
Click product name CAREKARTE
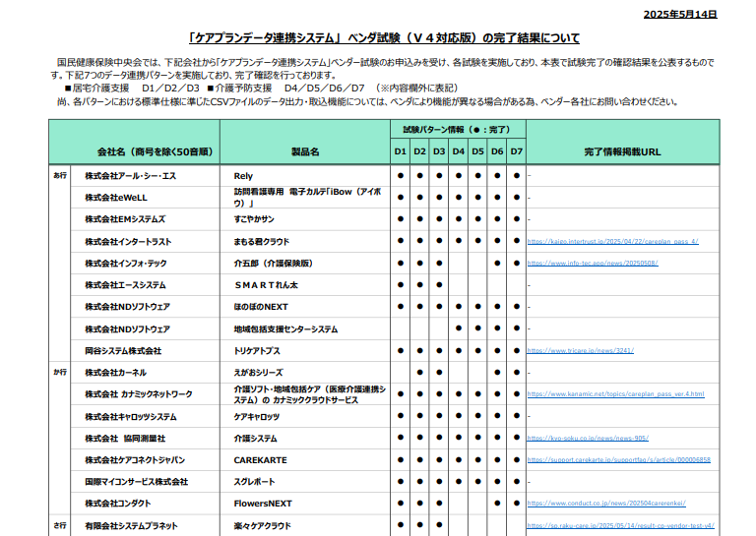coord(260,460)
